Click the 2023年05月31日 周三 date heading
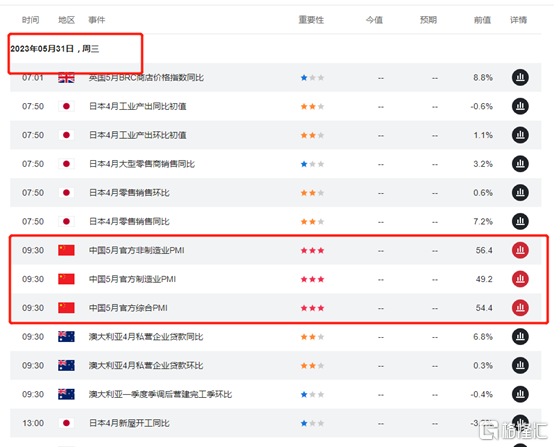 tap(55, 49)
